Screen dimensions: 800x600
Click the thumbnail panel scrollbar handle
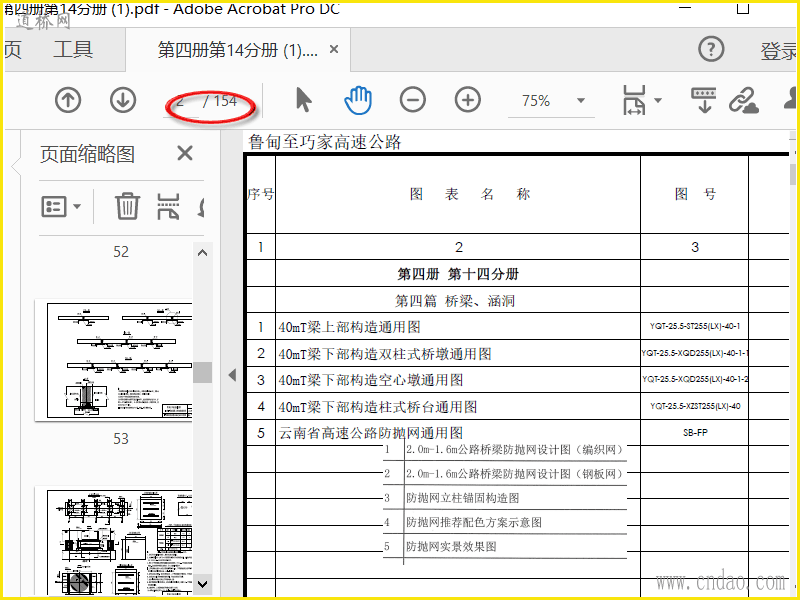[x=203, y=372]
